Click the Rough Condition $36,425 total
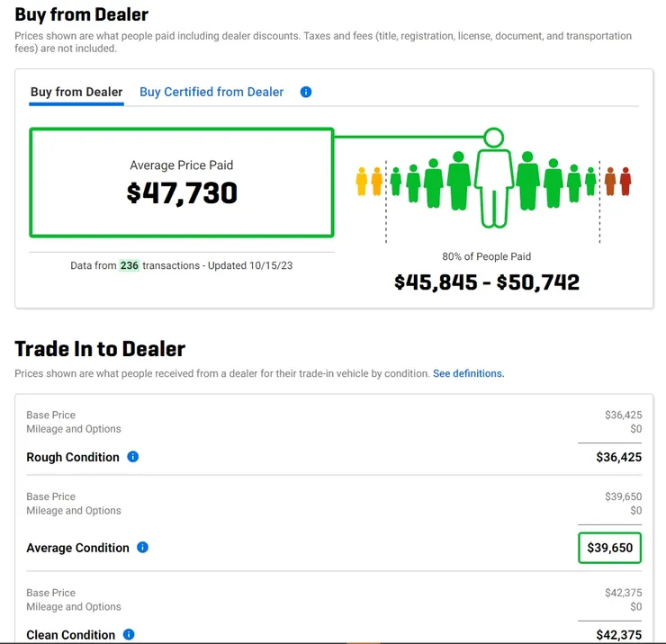This screenshot has width=666, height=644. (618, 457)
